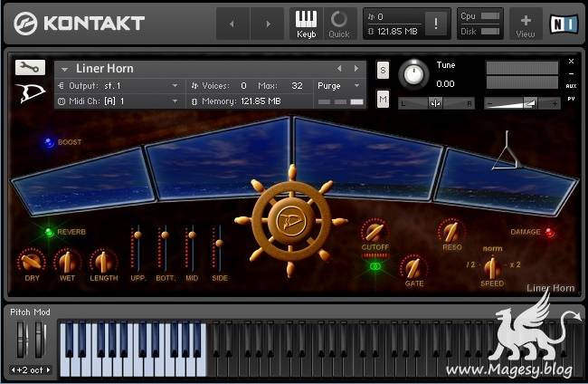The width and height of the screenshot is (588, 384).
Task: Click the Kontakt logo
Action: [x=79, y=24]
